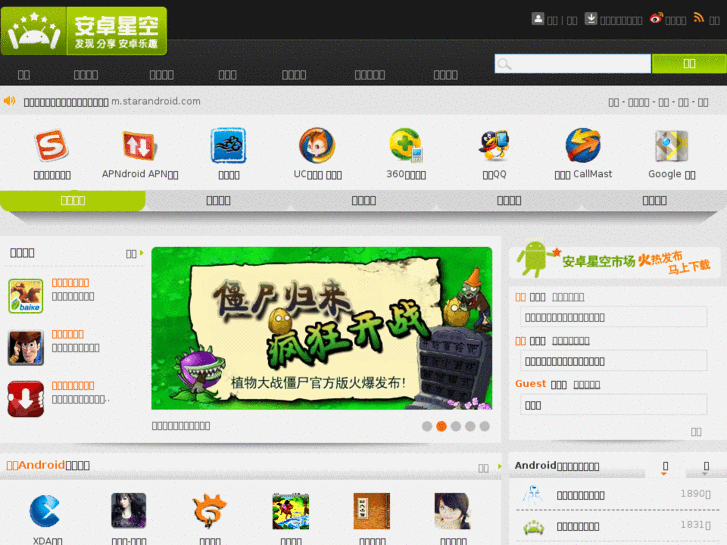Open the Android market download promo banner
This screenshot has width=727, height=545.
(615, 259)
